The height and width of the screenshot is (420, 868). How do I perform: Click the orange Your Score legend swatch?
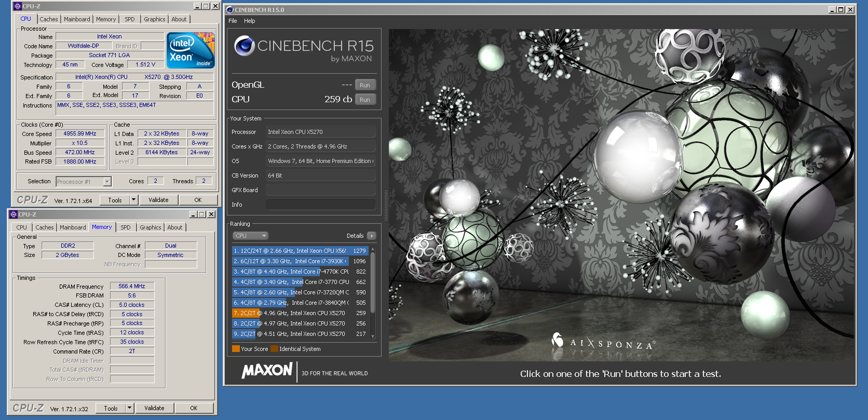point(236,349)
